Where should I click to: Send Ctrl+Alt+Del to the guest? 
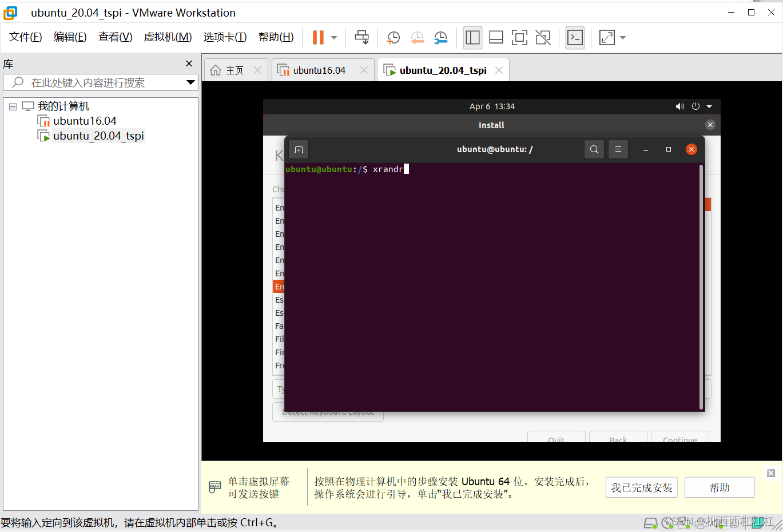[x=361, y=38]
